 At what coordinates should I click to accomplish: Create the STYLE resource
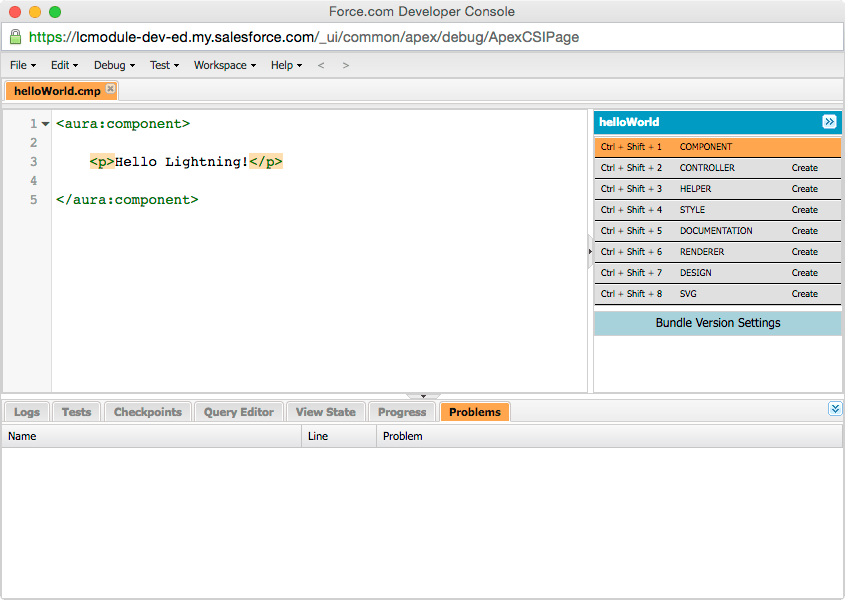coord(805,210)
